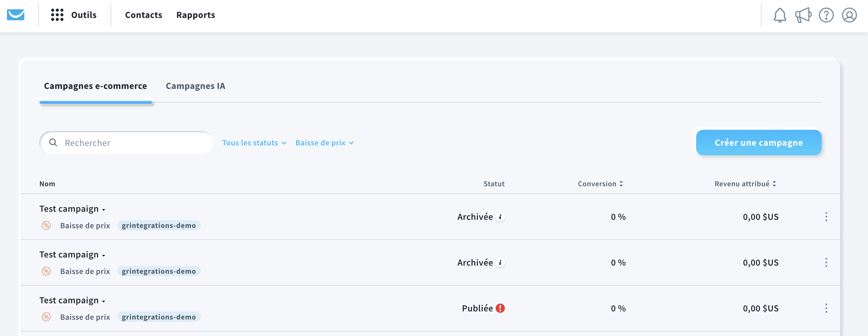Image resolution: width=868 pixels, height=336 pixels.
Task: Open the notifications bell
Action: 779,16
